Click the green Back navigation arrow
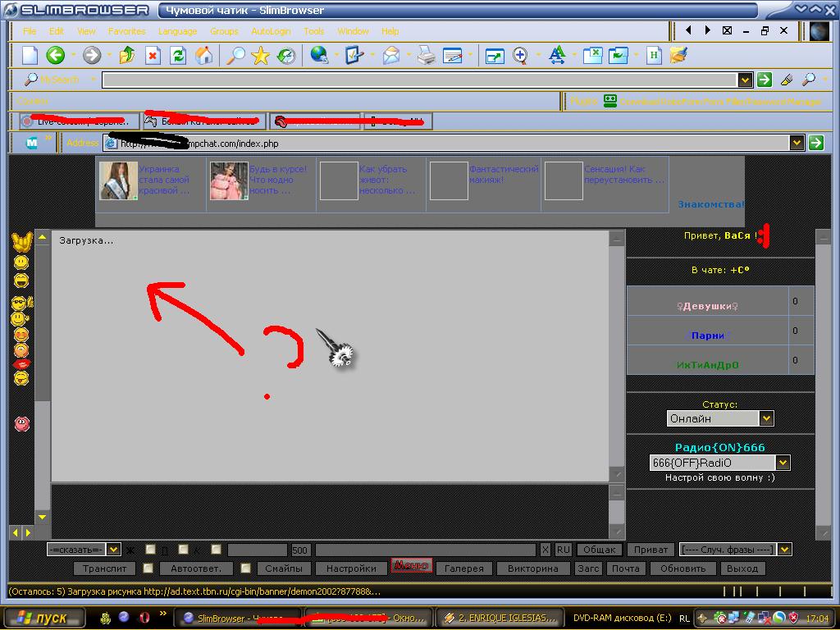Image resolution: width=840 pixels, height=630 pixels. point(55,56)
